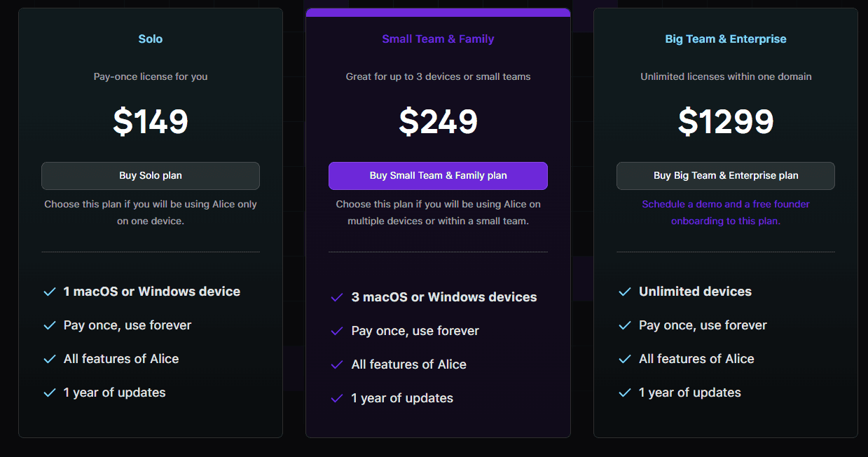Click the checkmark beside "Pay once, use forever" in Solo
The width and height of the screenshot is (868, 457).
(49, 325)
